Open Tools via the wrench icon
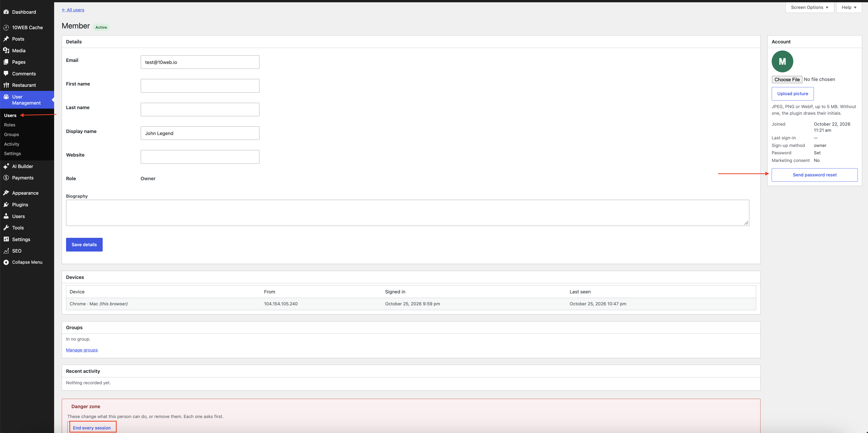868x433 pixels. 6,228
